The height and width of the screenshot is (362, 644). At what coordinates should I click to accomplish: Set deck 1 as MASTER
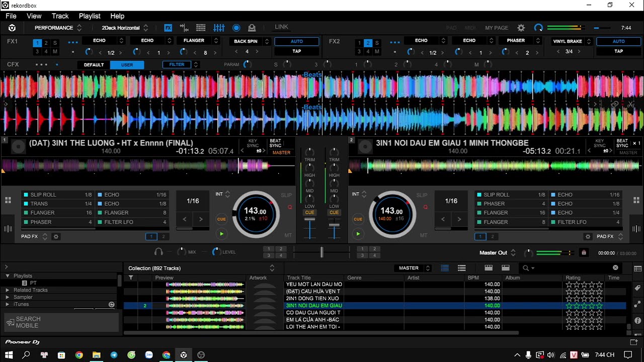281,152
